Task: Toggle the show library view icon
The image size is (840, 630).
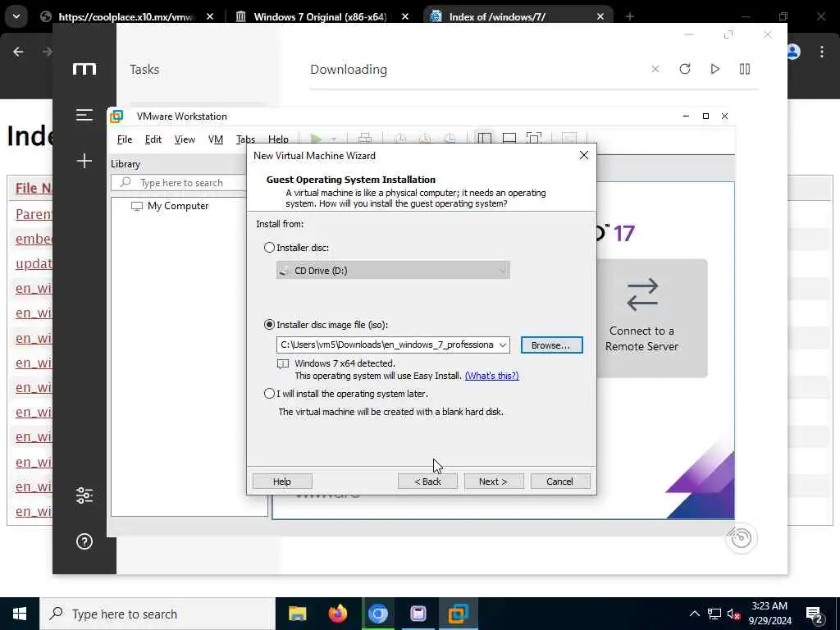Action: (484, 139)
